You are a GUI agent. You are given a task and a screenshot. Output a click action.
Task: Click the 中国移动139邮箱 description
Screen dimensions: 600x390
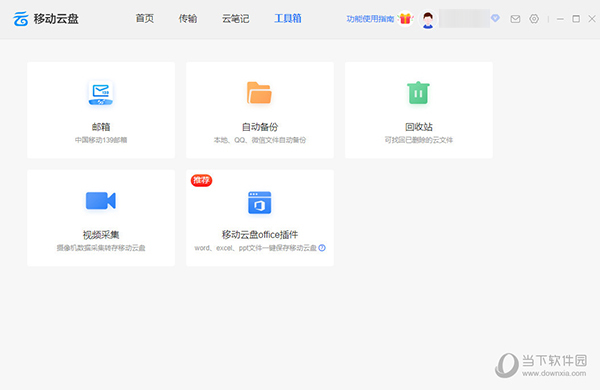point(101,140)
